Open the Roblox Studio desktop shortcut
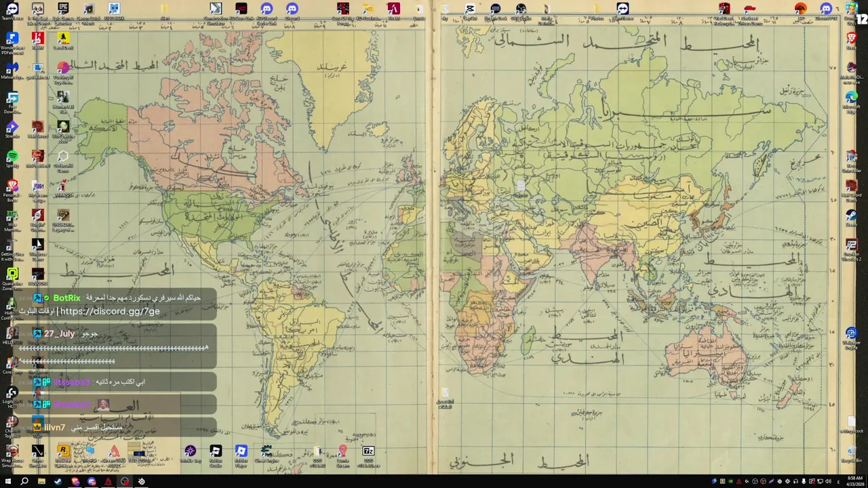Viewport: 868px width, 488px height. pyautogui.click(x=216, y=454)
